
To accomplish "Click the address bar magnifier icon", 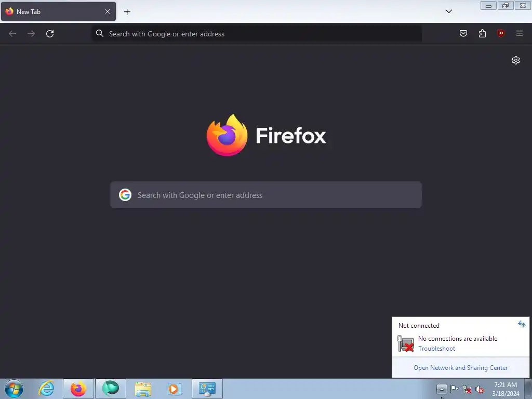I will 99,33.
